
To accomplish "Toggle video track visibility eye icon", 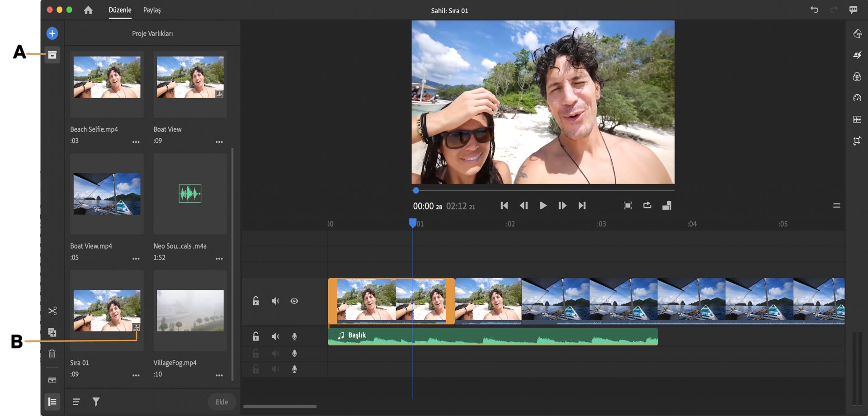I will pos(294,301).
